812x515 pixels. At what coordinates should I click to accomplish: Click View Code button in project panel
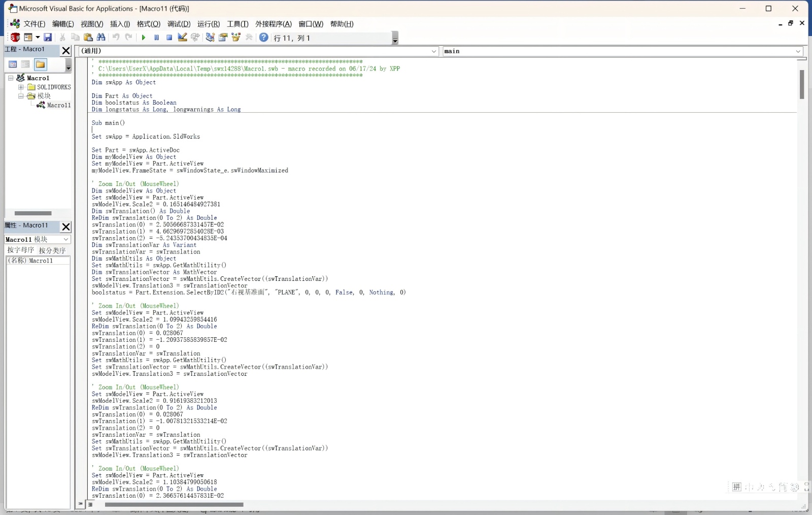coord(13,65)
